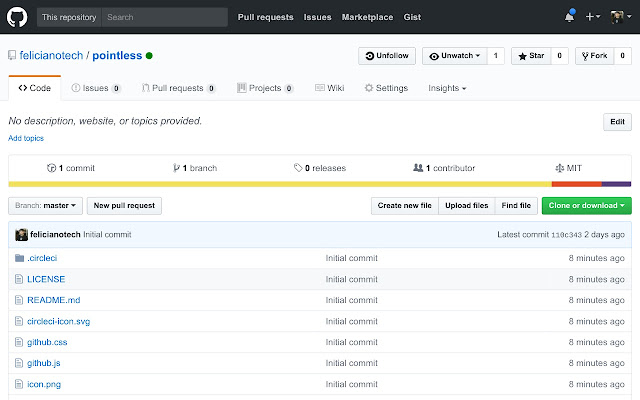Click the releases tag icon
The height and width of the screenshot is (400, 640).
[x=298, y=168]
